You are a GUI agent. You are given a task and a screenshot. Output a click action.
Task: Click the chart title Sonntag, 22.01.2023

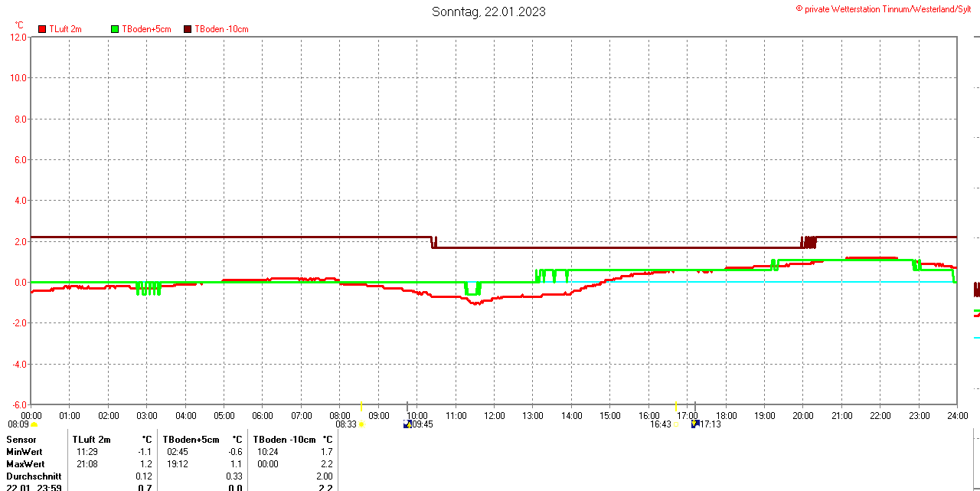(x=488, y=11)
